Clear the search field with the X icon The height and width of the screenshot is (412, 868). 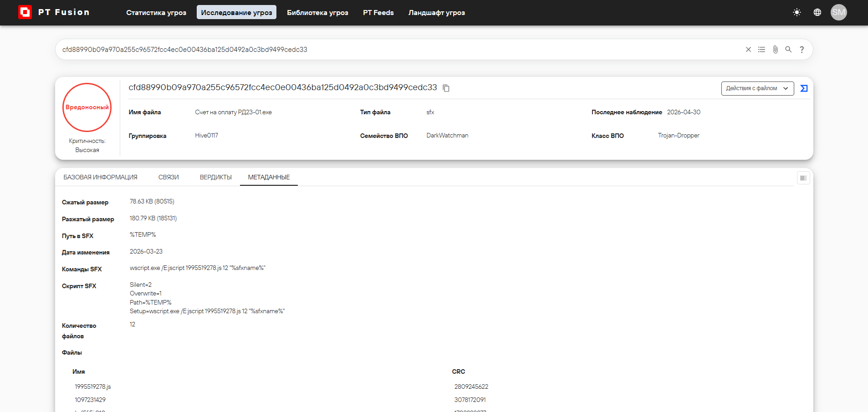(748, 50)
